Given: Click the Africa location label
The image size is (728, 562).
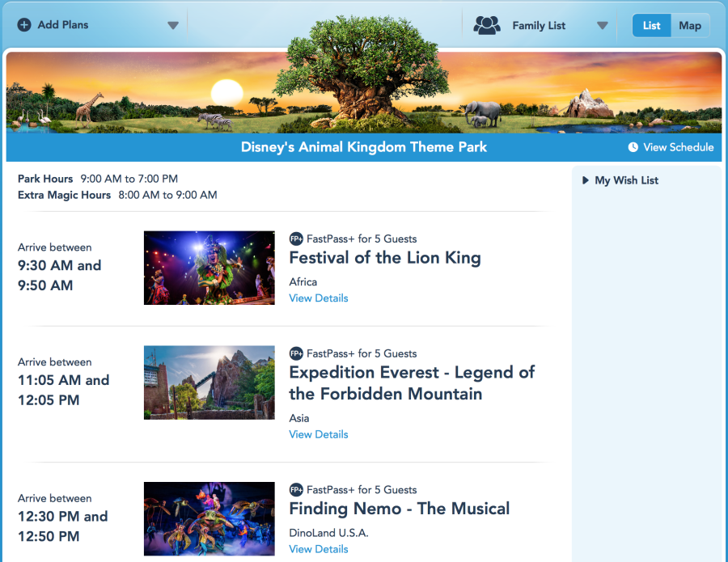Looking at the screenshot, I should tap(303, 282).
